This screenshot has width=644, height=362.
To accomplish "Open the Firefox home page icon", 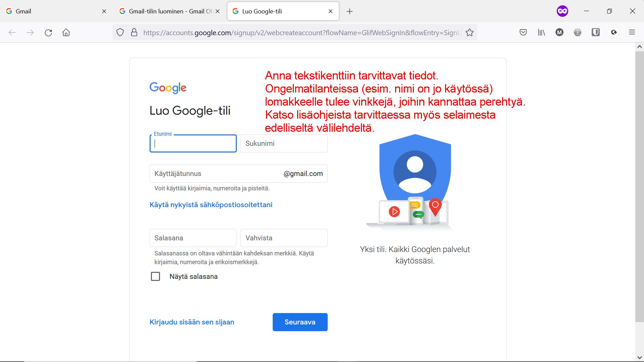I will pos(66,33).
